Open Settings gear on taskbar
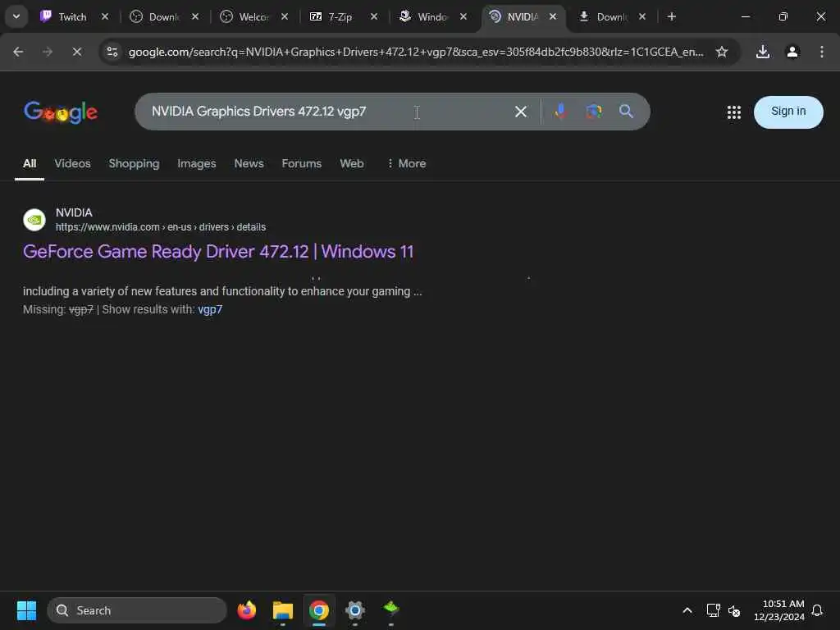 tap(354, 610)
